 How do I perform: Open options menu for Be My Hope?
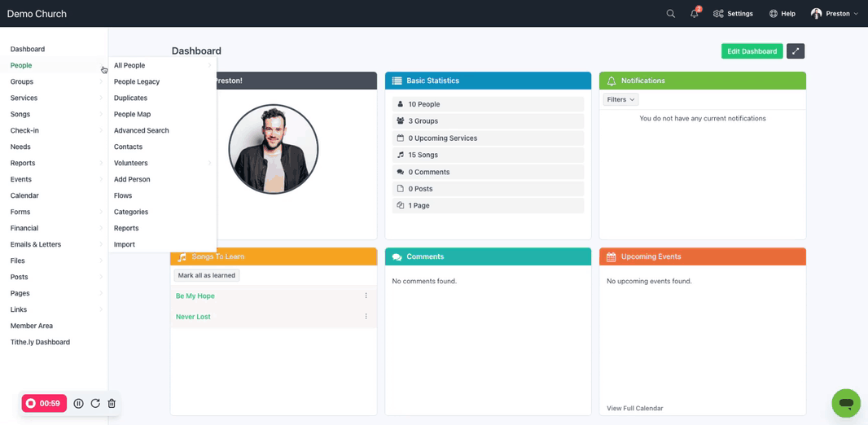pyautogui.click(x=366, y=296)
